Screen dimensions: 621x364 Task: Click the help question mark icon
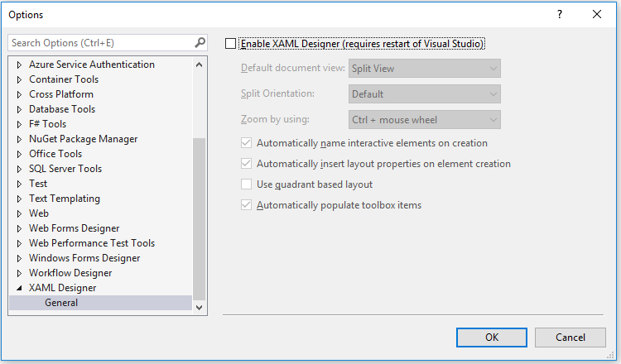point(561,14)
